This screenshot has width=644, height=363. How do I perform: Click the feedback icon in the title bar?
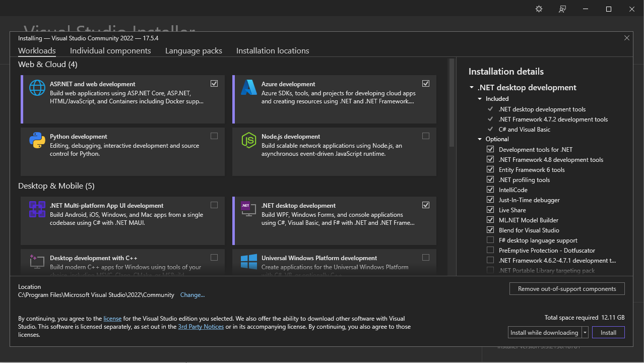(562, 9)
